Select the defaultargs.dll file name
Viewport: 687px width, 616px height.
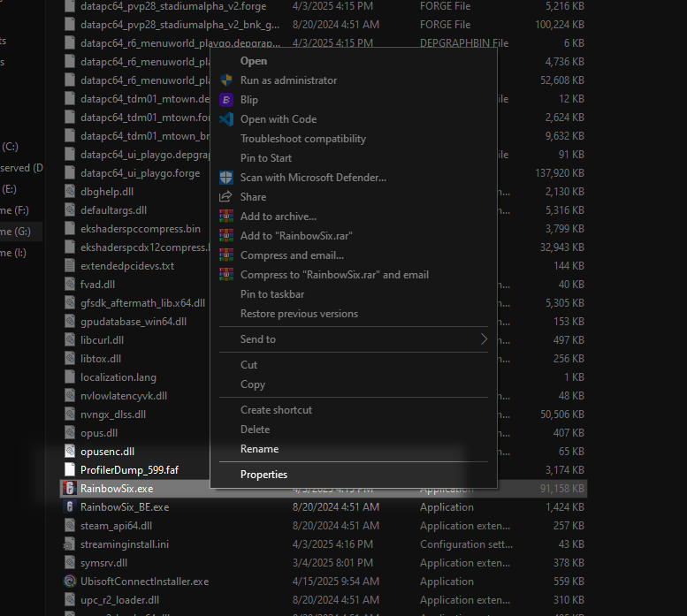click(113, 210)
